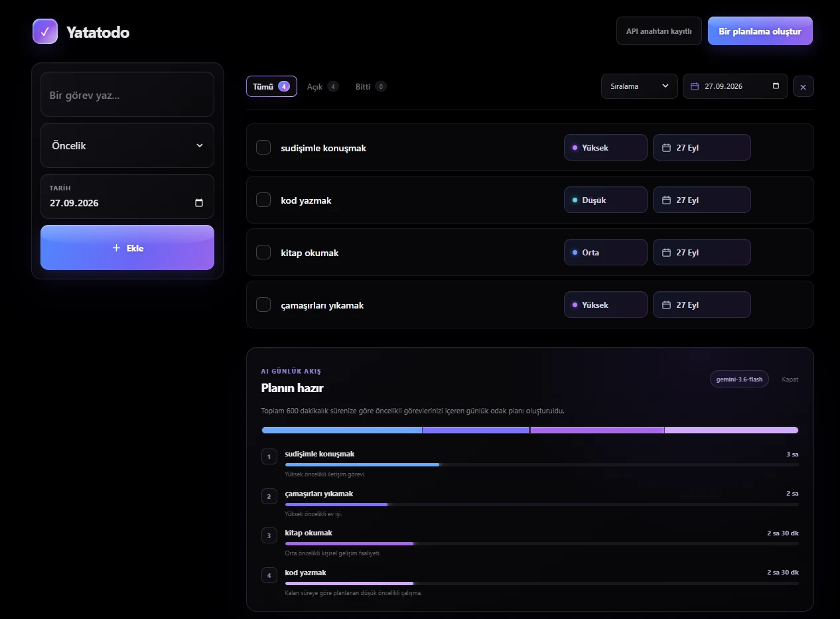This screenshot has width=840, height=619.
Task: Show the Açık tasks tab
Action: (322, 86)
